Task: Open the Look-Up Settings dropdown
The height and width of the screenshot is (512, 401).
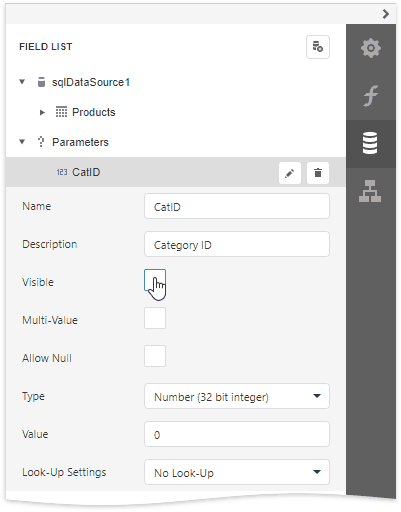Action: 237,472
